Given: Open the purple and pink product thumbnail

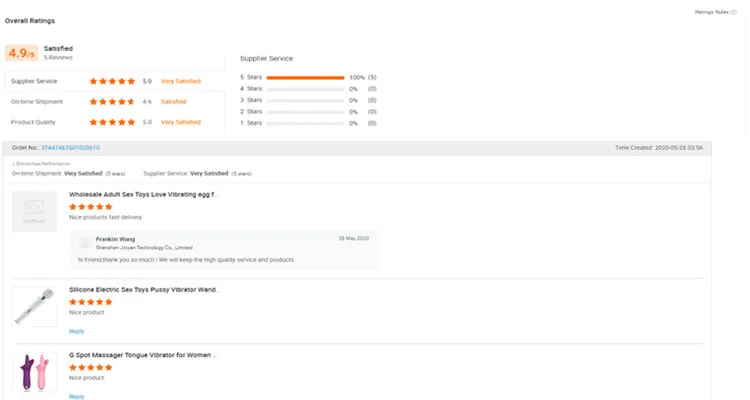Looking at the screenshot, I should (x=34, y=371).
